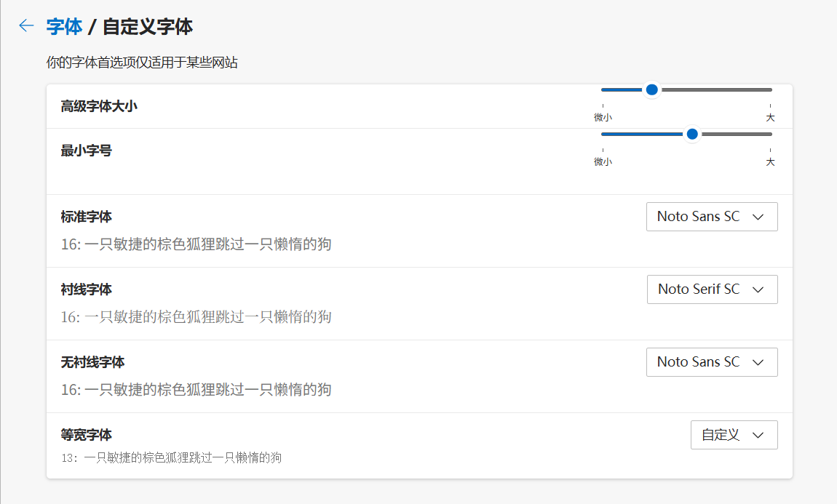Click the 衬线字体 sample preview text
The width and height of the screenshot is (837, 504).
197,317
